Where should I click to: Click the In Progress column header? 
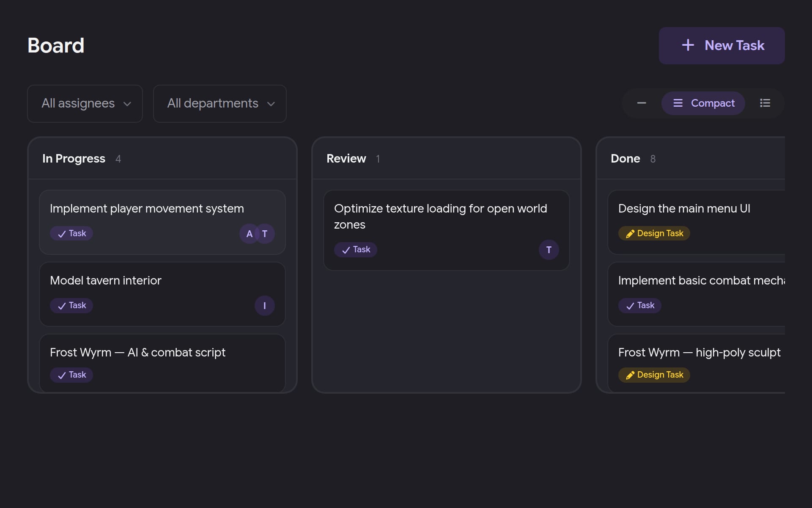pyautogui.click(x=162, y=158)
